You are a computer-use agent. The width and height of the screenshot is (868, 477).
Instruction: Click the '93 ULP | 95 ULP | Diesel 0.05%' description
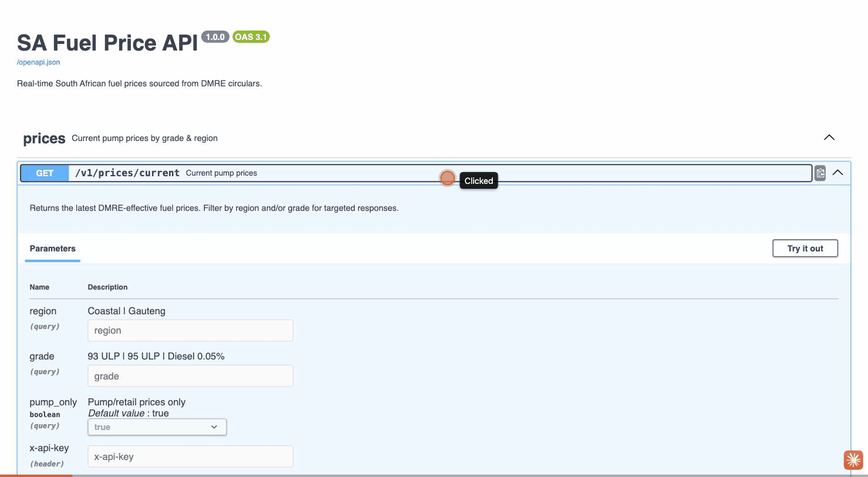[x=156, y=356]
